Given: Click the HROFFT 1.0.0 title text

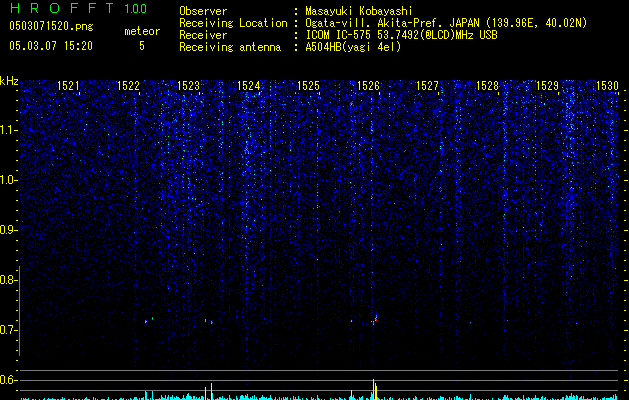Looking at the screenshot, I should [78, 8].
